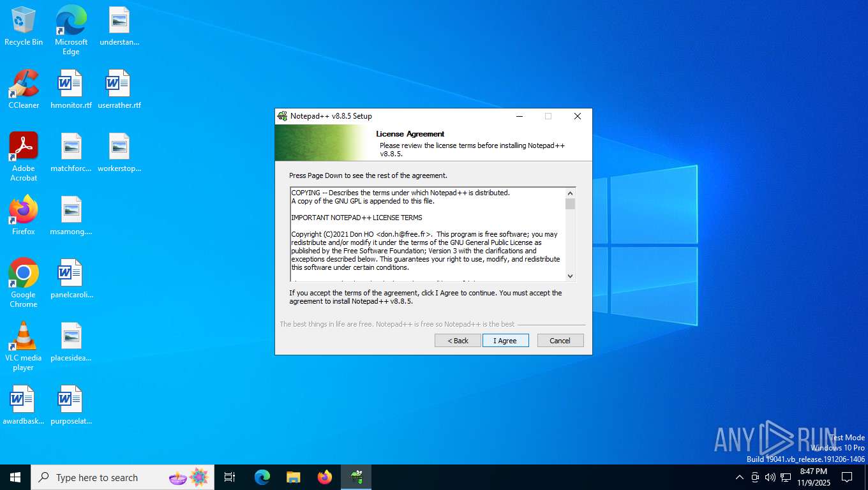
Task: Click the license text scrollbar thumb
Action: pos(570,204)
